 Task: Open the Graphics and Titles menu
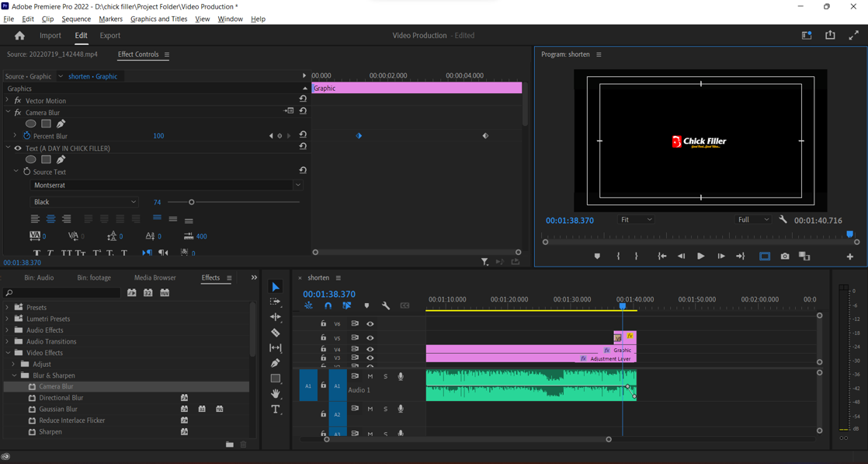tap(158, 19)
